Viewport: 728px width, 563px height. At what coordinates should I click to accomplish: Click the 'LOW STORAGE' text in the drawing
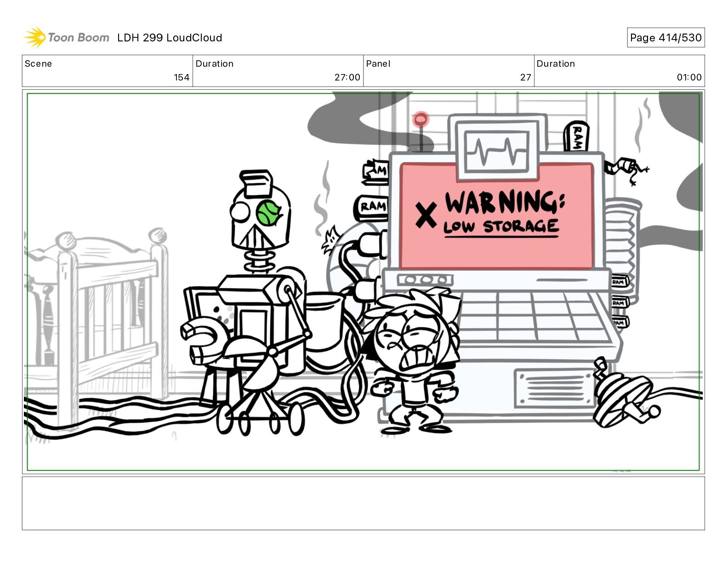tap(501, 227)
